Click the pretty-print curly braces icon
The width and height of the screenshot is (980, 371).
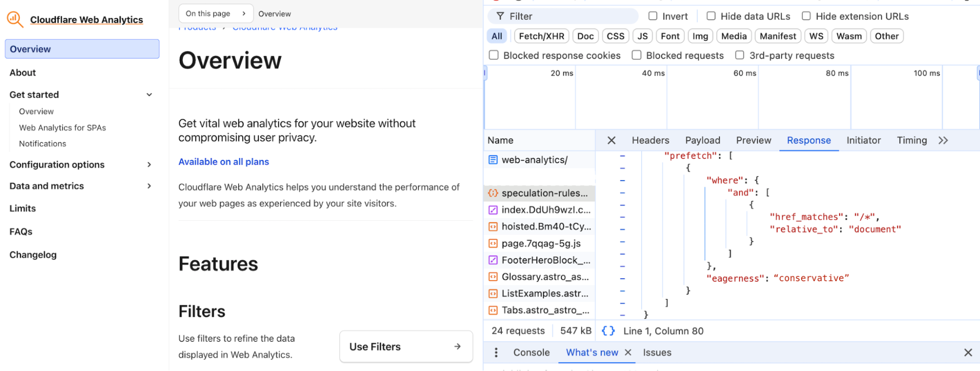608,331
